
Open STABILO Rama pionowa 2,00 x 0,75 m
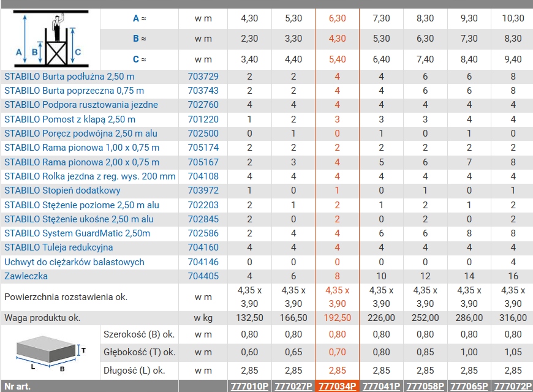click(81, 162)
